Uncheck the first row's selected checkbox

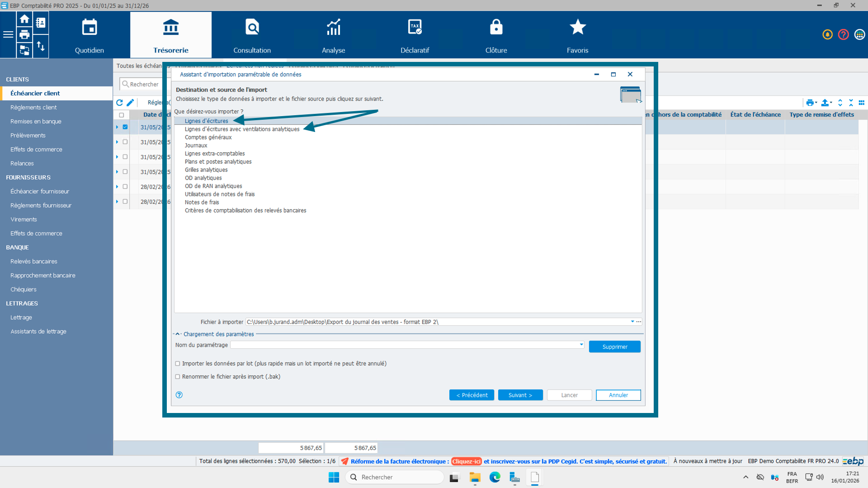click(125, 127)
